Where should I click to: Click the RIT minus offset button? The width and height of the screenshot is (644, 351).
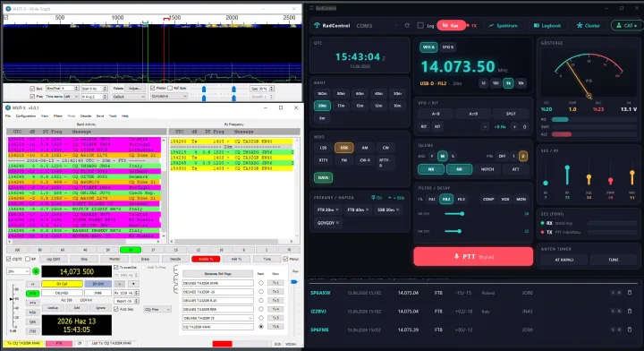pyautogui.click(x=485, y=126)
